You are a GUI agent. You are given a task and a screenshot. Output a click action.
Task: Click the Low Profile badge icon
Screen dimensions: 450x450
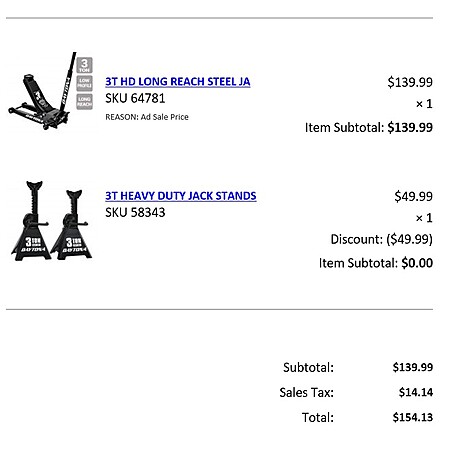click(x=84, y=83)
